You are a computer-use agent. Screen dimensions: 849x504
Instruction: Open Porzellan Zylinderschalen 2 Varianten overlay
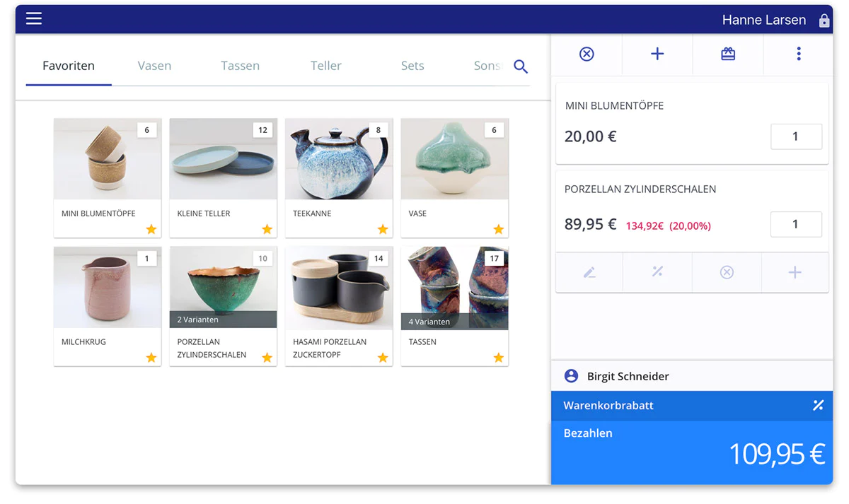click(x=223, y=320)
